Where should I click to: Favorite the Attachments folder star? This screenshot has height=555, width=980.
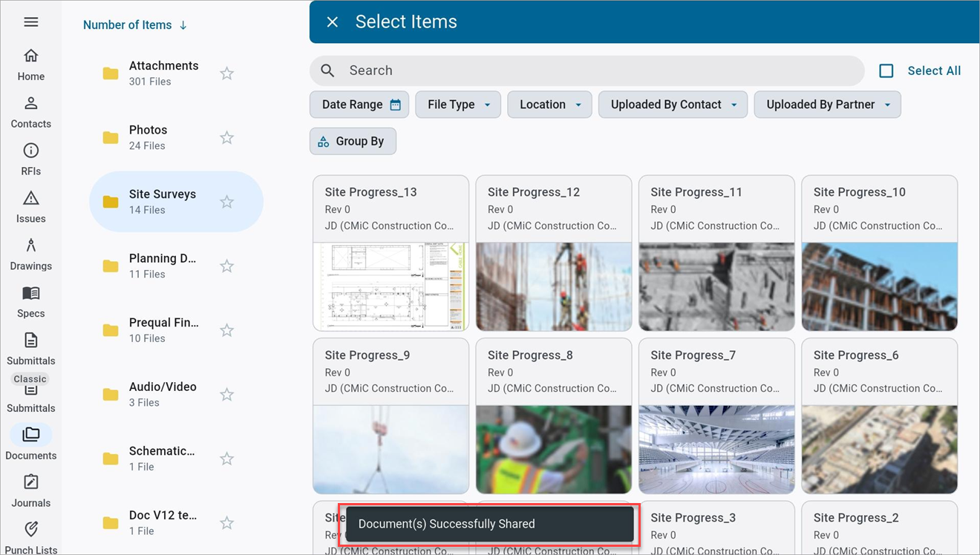tap(227, 73)
